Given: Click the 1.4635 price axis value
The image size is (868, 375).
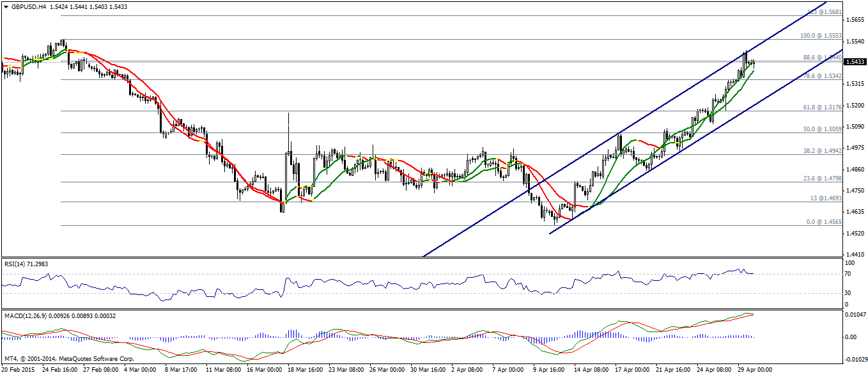Looking at the screenshot, I should coord(855,212).
